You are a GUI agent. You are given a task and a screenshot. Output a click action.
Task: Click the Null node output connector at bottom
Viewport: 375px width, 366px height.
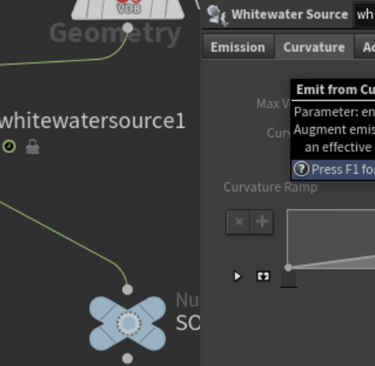coord(127,359)
